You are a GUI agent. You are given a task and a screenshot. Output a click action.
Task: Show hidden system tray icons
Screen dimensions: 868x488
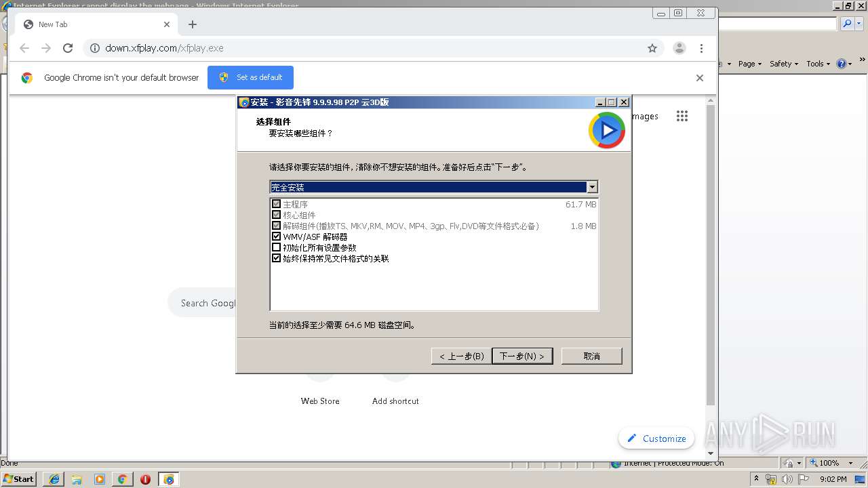(x=756, y=479)
